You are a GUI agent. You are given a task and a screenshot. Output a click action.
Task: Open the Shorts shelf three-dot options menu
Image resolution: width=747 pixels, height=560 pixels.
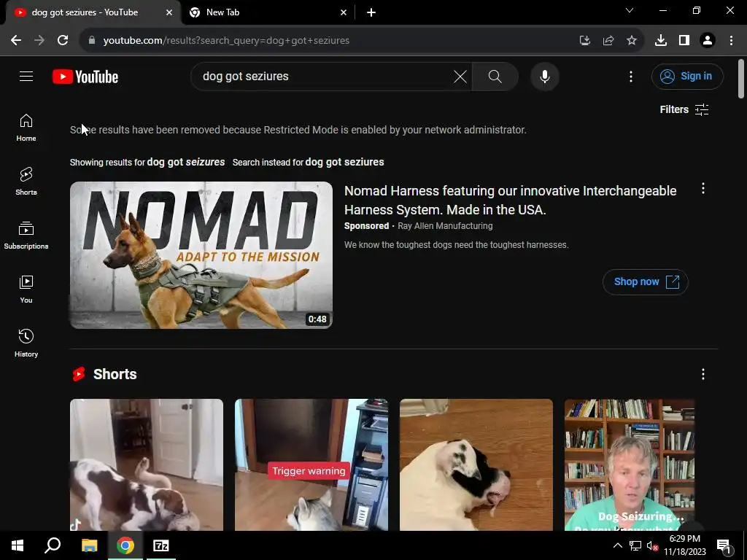[703, 374]
